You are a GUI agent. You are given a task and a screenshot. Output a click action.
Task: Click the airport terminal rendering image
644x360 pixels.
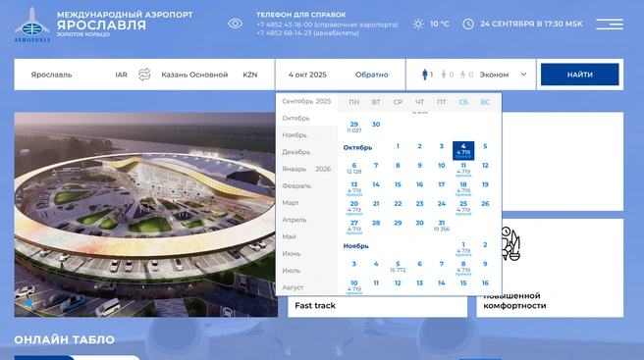point(146,214)
